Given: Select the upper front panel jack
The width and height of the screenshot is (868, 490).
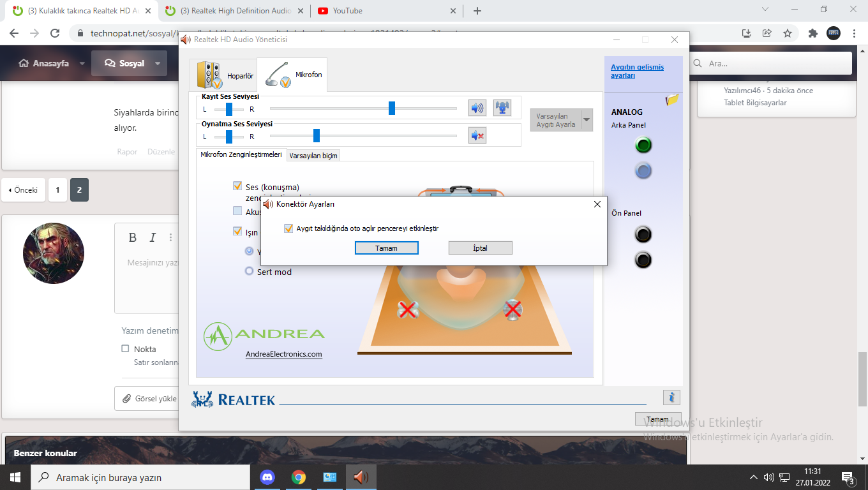Looking at the screenshot, I should click(643, 235).
